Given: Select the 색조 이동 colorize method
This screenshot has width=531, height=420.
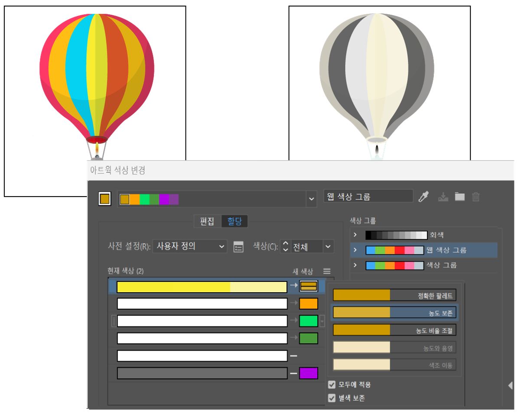Looking at the screenshot, I should [x=394, y=365].
